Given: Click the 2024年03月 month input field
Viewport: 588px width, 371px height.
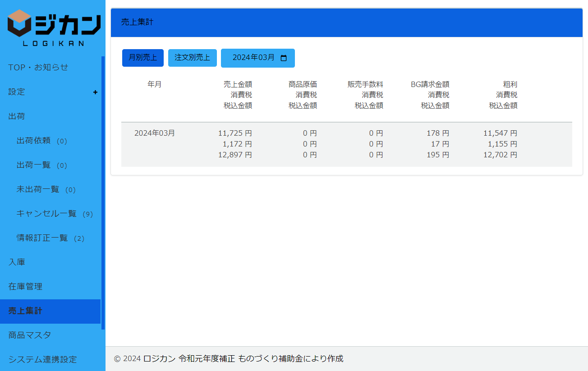Looking at the screenshot, I should [253, 58].
